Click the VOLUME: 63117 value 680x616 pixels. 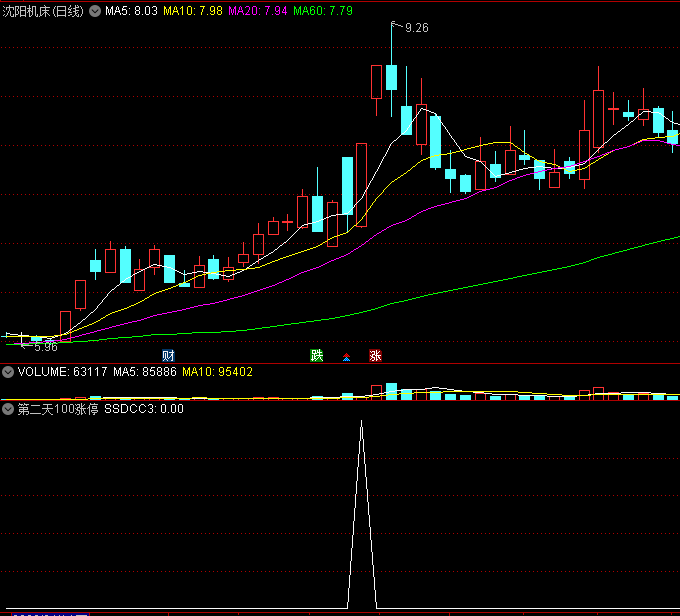[x=62, y=372]
